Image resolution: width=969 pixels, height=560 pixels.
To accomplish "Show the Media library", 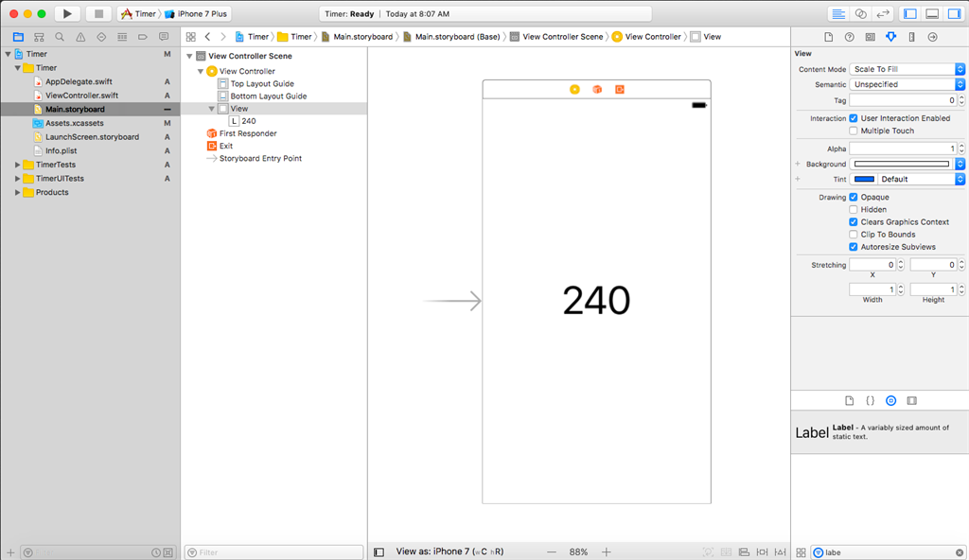I will click(912, 400).
